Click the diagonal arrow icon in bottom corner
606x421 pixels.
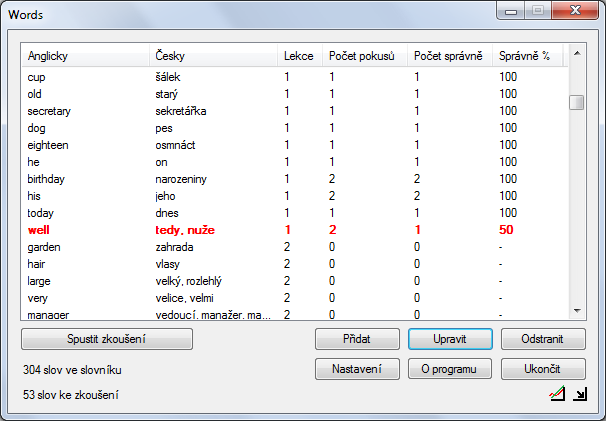click(x=580, y=394)
